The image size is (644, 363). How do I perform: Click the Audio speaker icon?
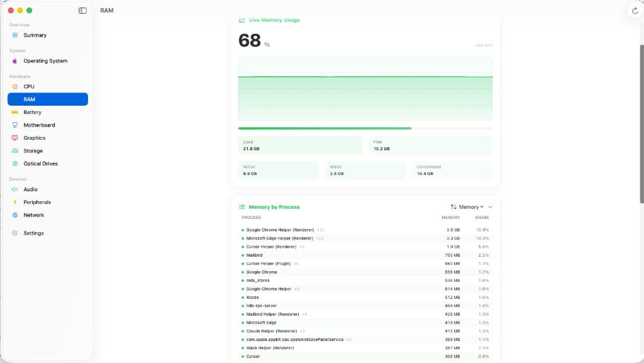pyautogui.click(x=15, y=189)
